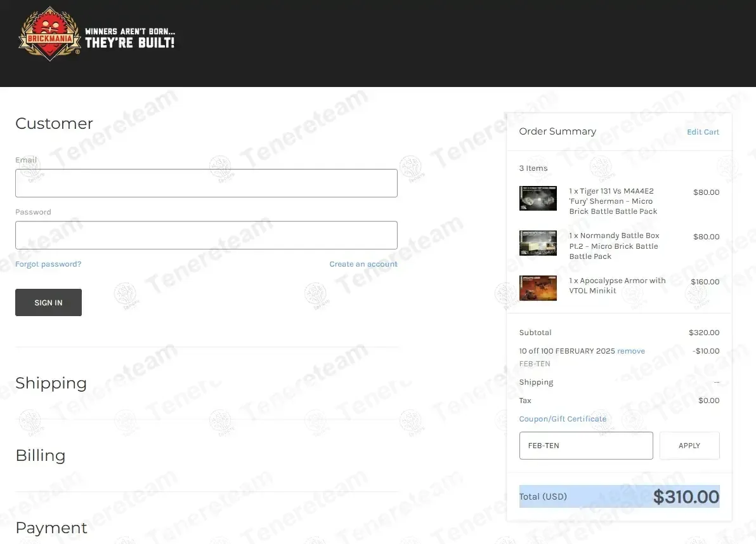The image size is (756, 544).
Task: Click the Brickmania logo
Action: 49,34
